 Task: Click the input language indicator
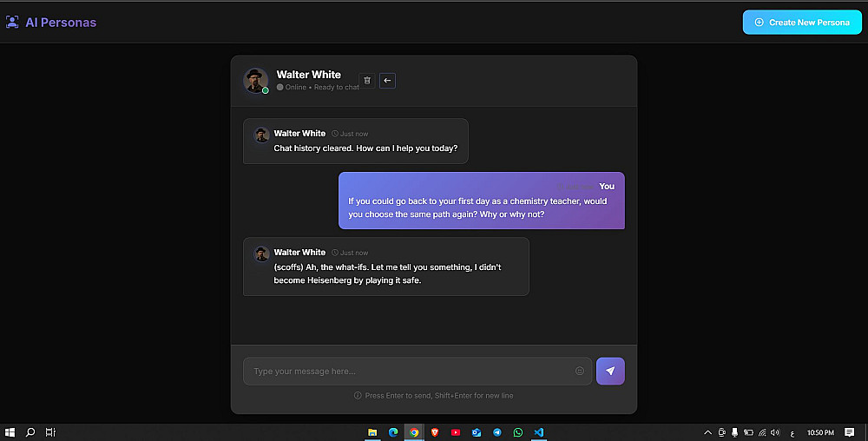[x=792, y=432]
